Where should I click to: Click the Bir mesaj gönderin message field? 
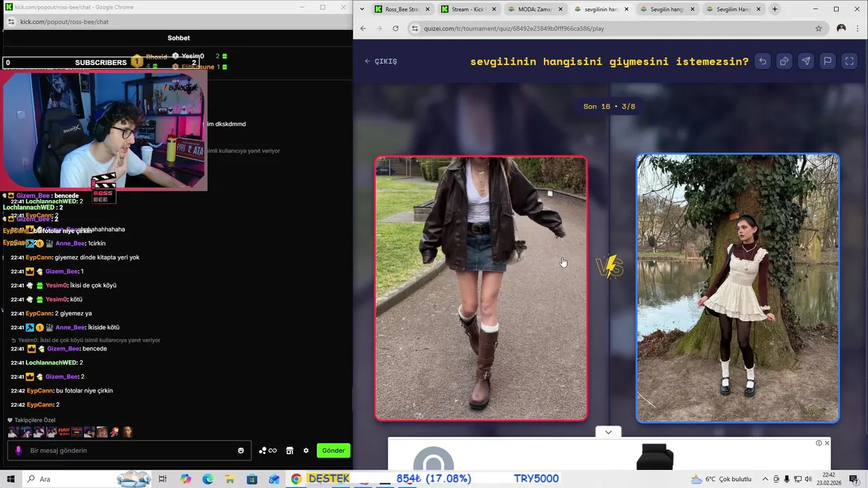tap(129, 451)
